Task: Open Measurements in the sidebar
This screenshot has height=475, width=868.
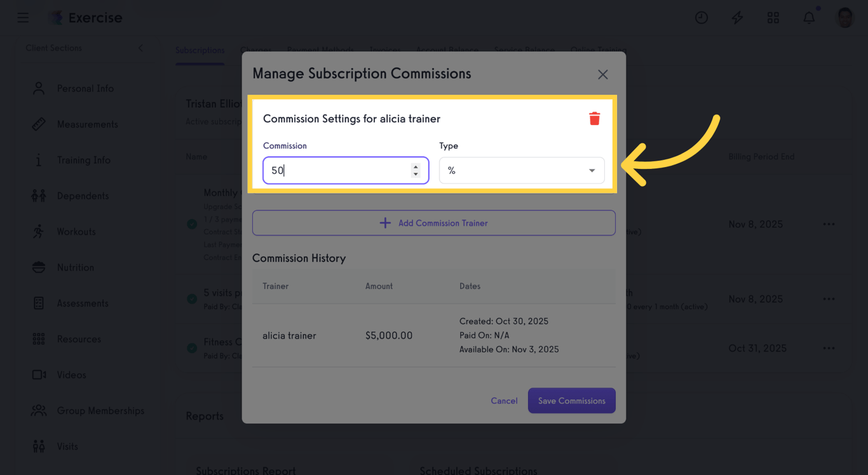Action: 87,124
